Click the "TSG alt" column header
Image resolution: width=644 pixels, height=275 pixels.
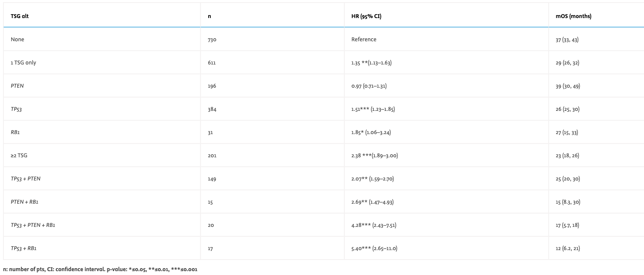coord(20,16)
